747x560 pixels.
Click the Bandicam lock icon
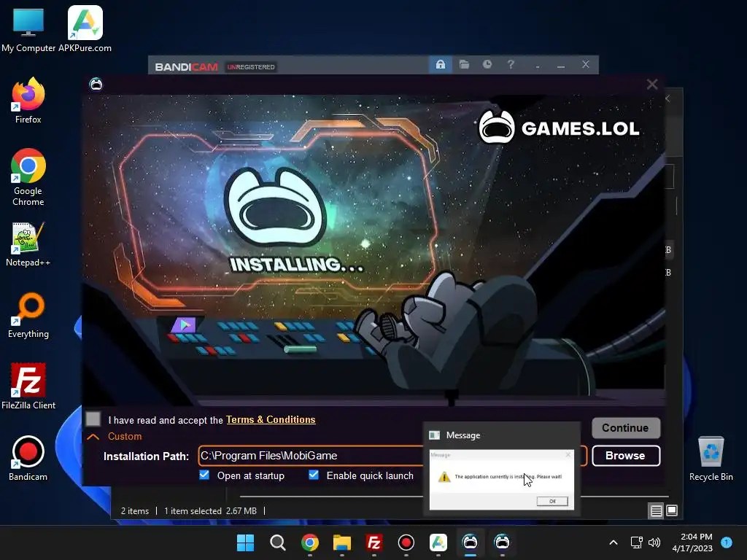(x=440, y=64)
